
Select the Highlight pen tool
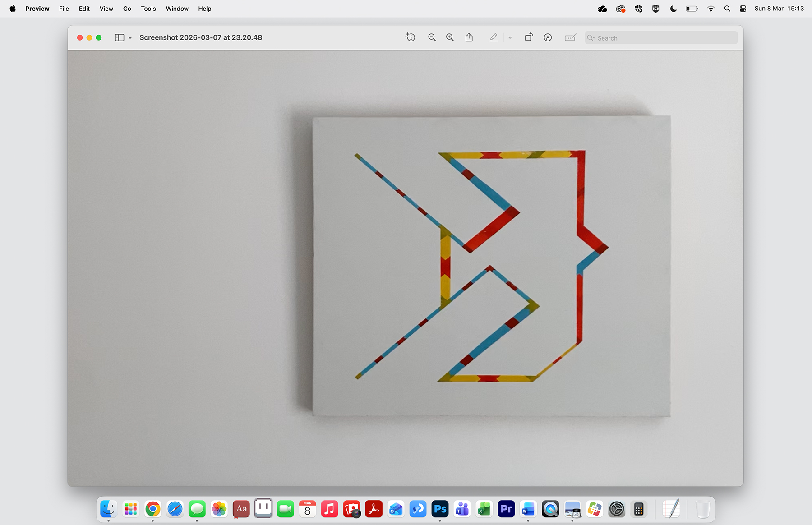click(x=494, y=37)
